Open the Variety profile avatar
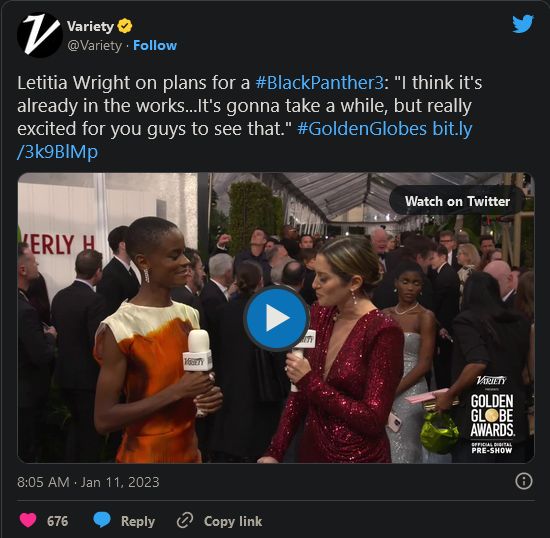 tap(40, 35)
